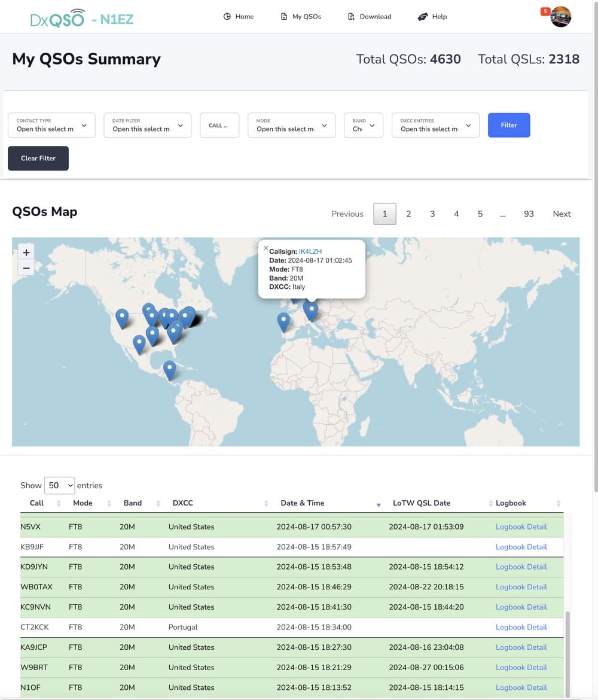The height and width of the screenshot is (700, 598).
Task: Open Logbook Detail for W9BRT
Action: coord(521,668)
